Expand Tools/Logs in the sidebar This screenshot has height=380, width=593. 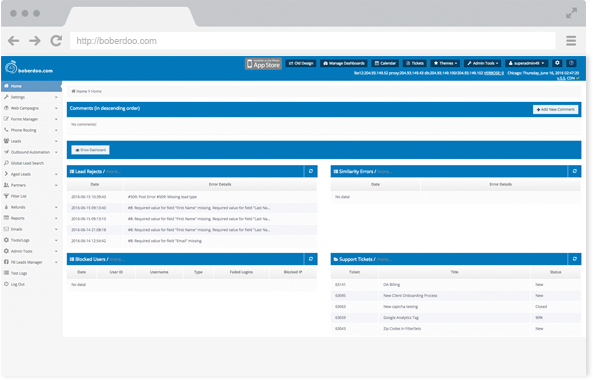click(31, 240)
